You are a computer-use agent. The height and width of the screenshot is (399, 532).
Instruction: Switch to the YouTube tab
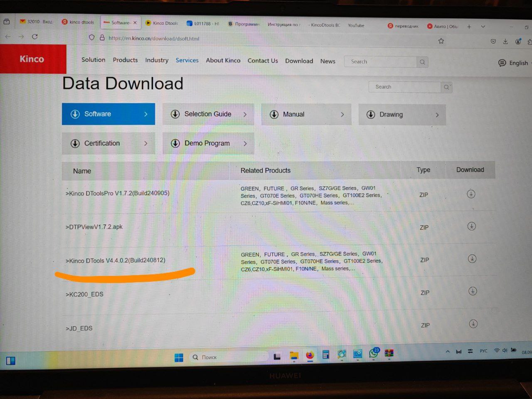coord(356,25)
